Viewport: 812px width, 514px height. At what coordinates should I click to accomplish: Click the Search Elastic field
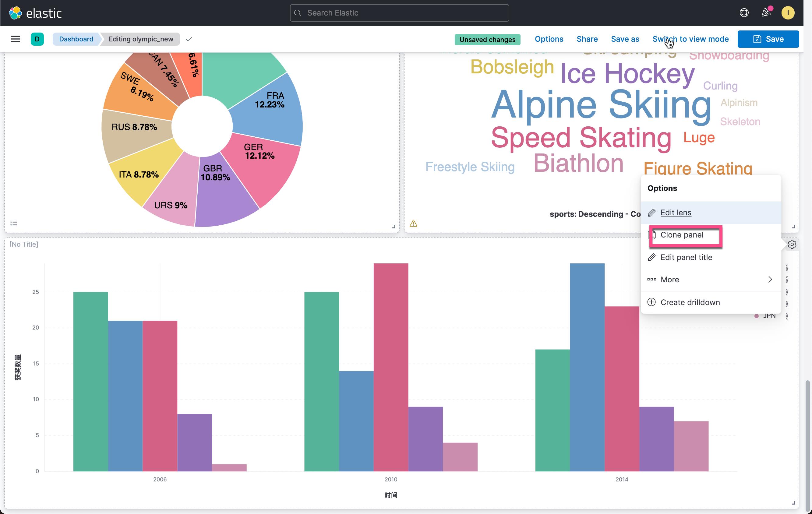pyautogui.click(x=399, y=13)
